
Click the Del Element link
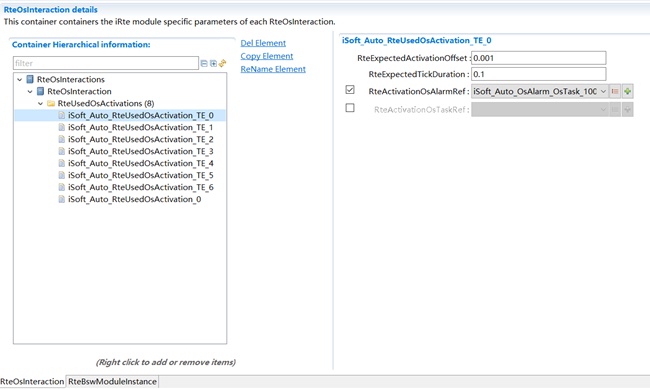tap(263, 43)
